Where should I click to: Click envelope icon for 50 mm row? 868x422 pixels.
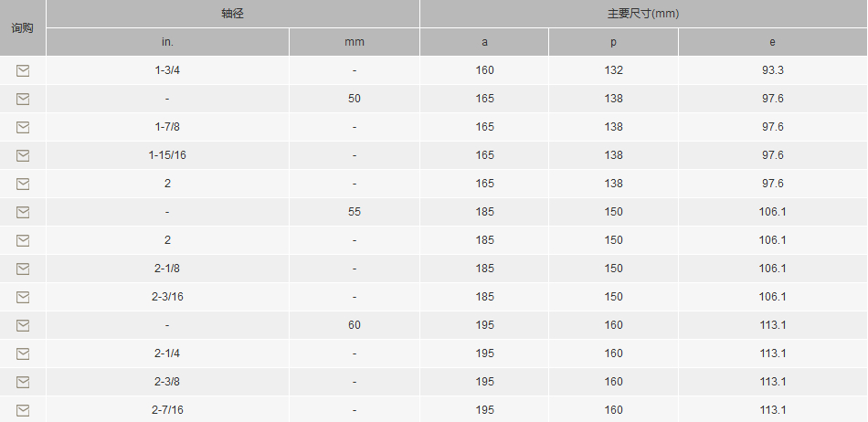[23, 99]
